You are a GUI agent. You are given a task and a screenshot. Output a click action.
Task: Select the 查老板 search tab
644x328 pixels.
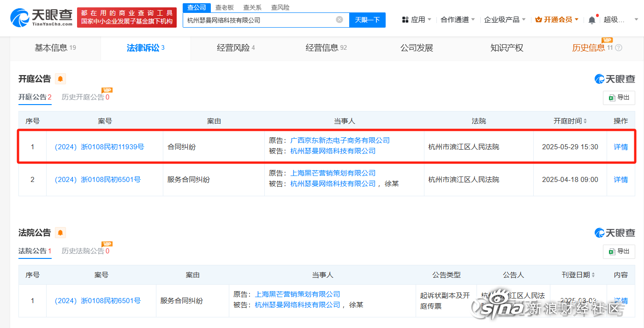[225, 7]
